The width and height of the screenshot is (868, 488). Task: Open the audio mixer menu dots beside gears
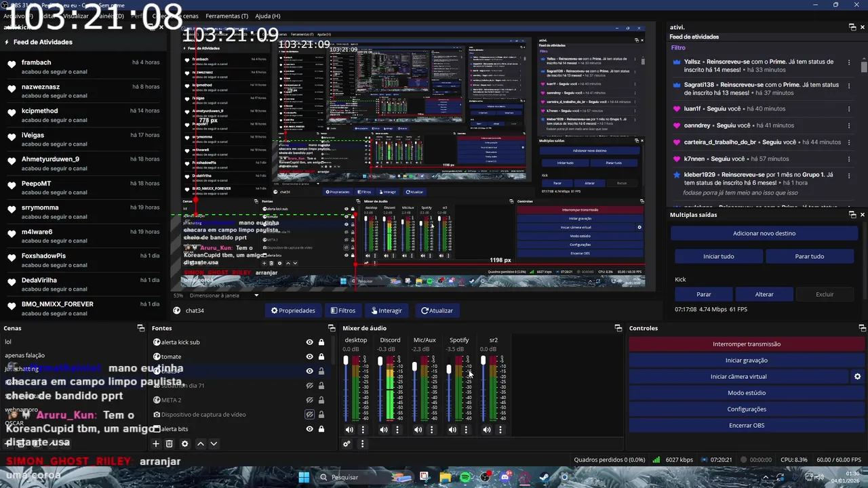[362, 444]
